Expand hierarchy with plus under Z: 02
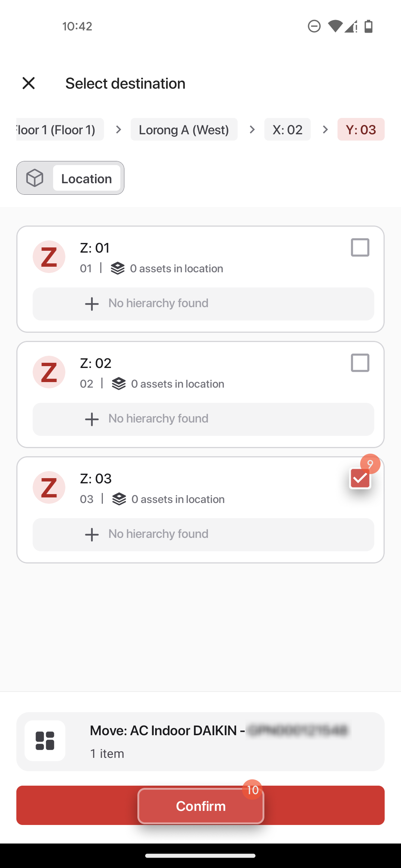This screenshot has height=868, width=401. pos(92,419)
